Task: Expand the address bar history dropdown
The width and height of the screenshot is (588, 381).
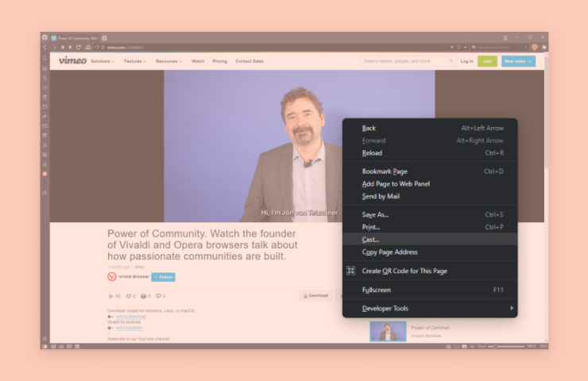Action: (466, 47)
